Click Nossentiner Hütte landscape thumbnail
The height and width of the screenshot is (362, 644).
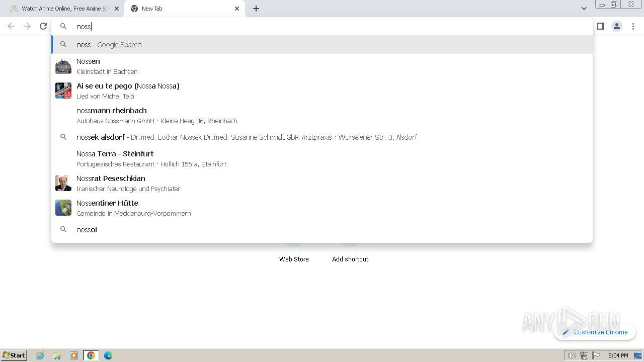coord(63,208)
